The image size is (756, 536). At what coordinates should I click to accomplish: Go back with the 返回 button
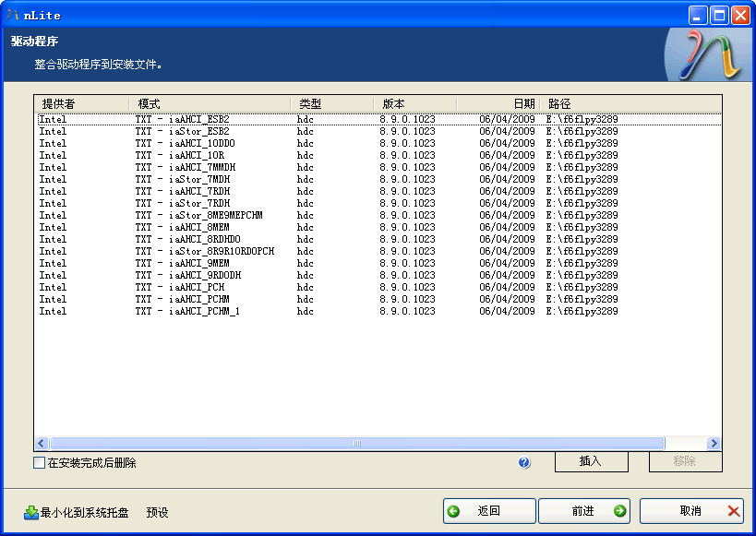[x=489, y=511]
